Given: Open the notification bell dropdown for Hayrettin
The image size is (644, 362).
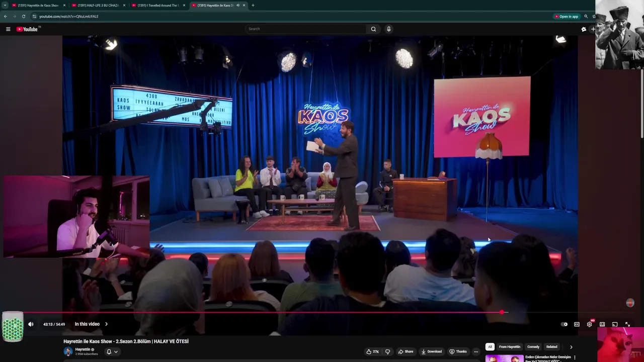Looking at the screenshot, I should click(x=112, y=351).
